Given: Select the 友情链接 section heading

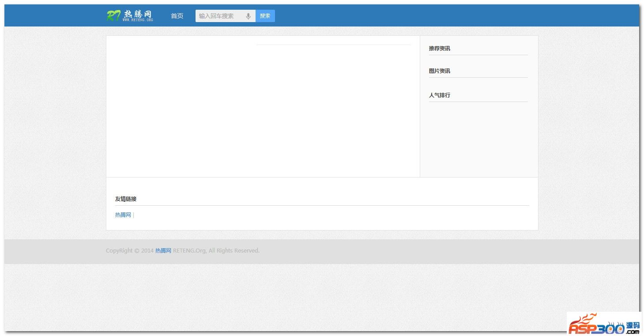Looking at the screenshot, I should [x=126, y=199].
